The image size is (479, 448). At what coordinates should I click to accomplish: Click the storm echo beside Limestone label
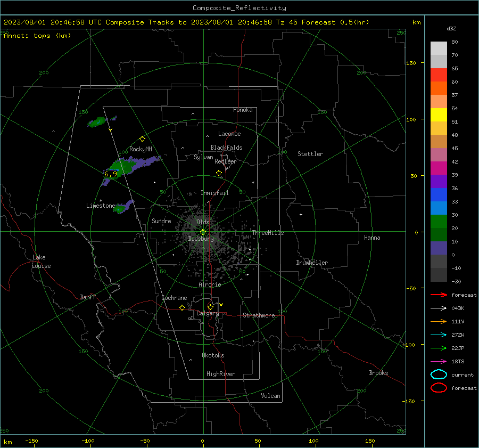[123, 207]
